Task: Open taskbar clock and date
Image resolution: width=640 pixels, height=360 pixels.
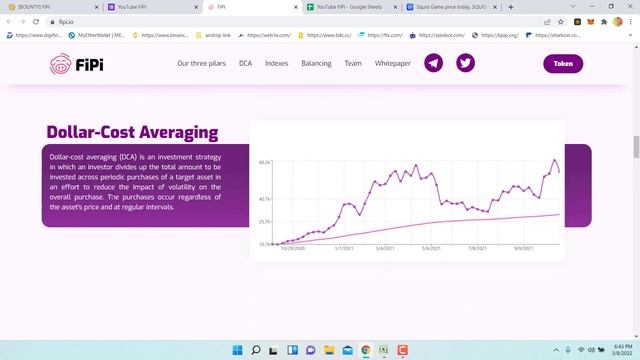Action: click(x=622, y=350)
